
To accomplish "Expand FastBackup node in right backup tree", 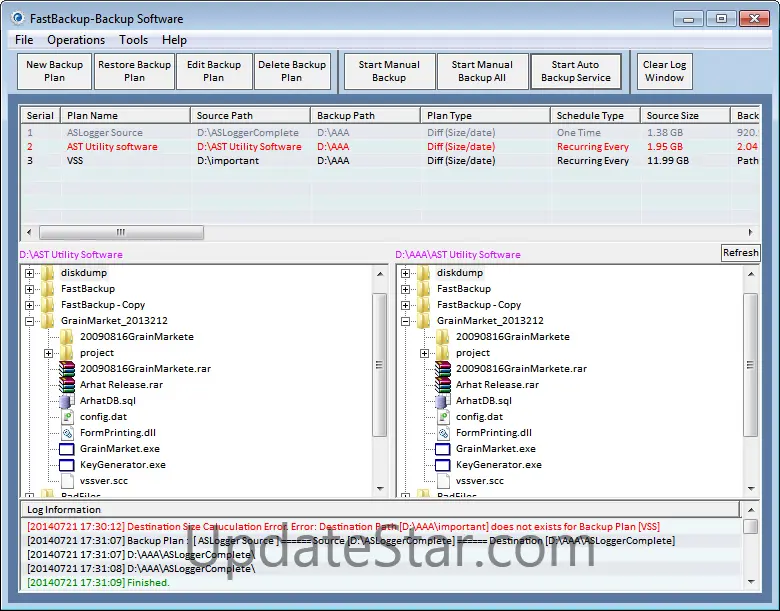I will coord(405,289).
